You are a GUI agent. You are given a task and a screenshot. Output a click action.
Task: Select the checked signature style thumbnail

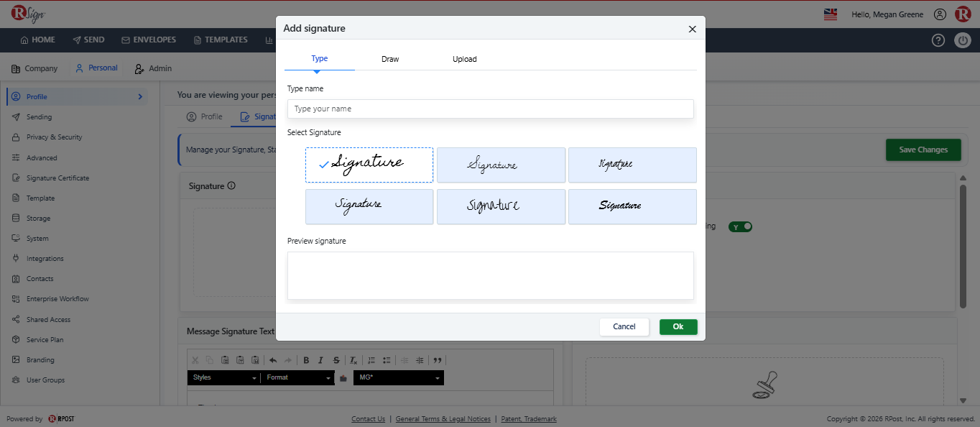click(369, 165)
